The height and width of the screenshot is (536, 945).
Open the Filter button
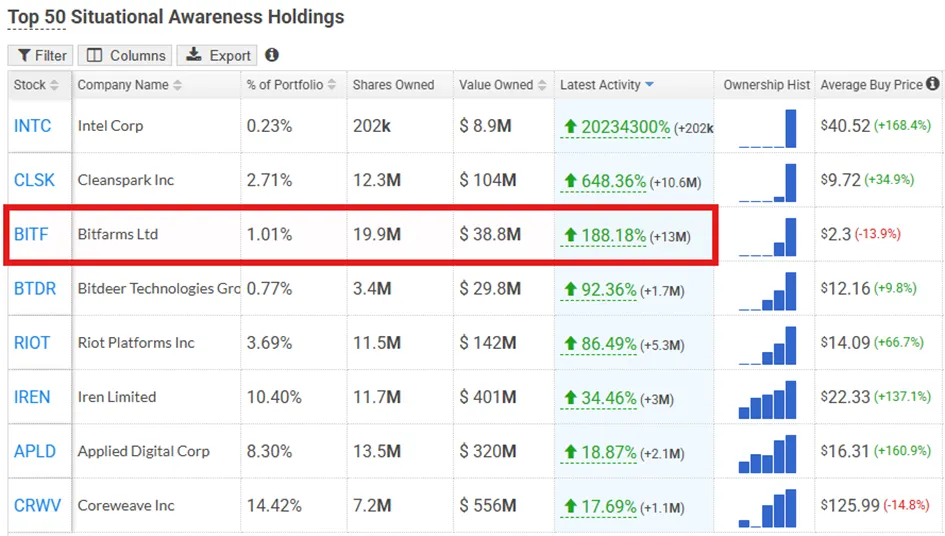click(40, 55)
